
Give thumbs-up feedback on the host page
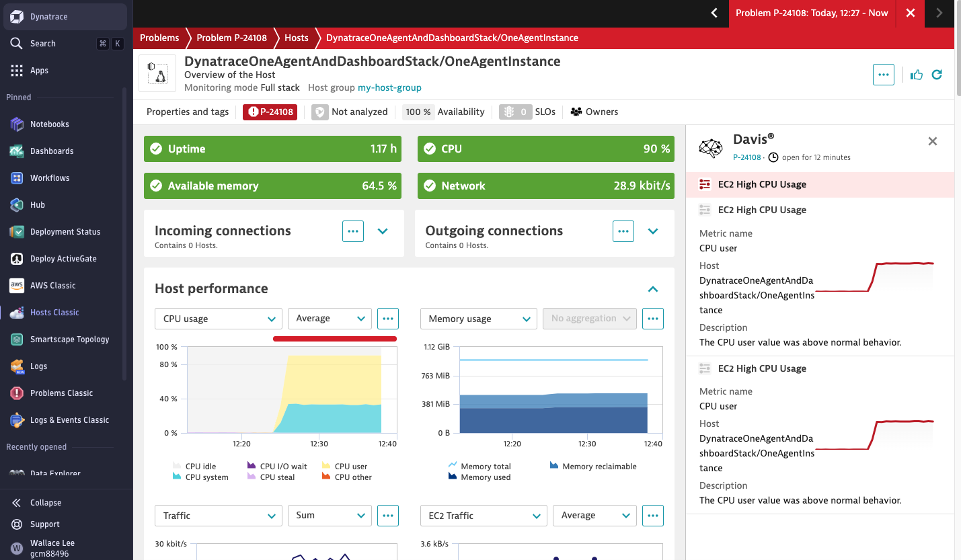coord(916,75)
